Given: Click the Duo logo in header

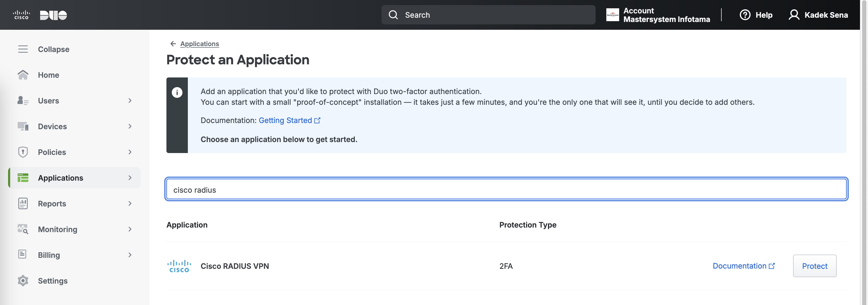Looking at the screenshot, I should (x=53, y=15).
